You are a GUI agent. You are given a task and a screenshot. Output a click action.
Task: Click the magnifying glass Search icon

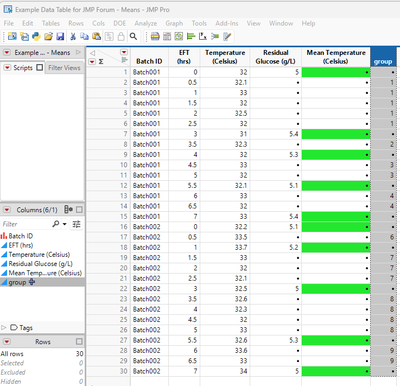coord(133,36)
